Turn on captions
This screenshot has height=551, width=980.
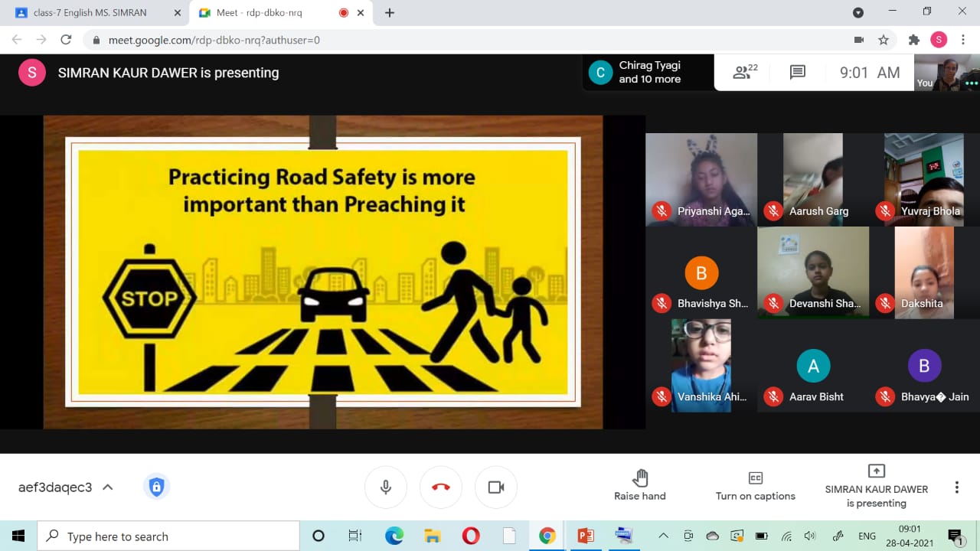pos(755,486)
